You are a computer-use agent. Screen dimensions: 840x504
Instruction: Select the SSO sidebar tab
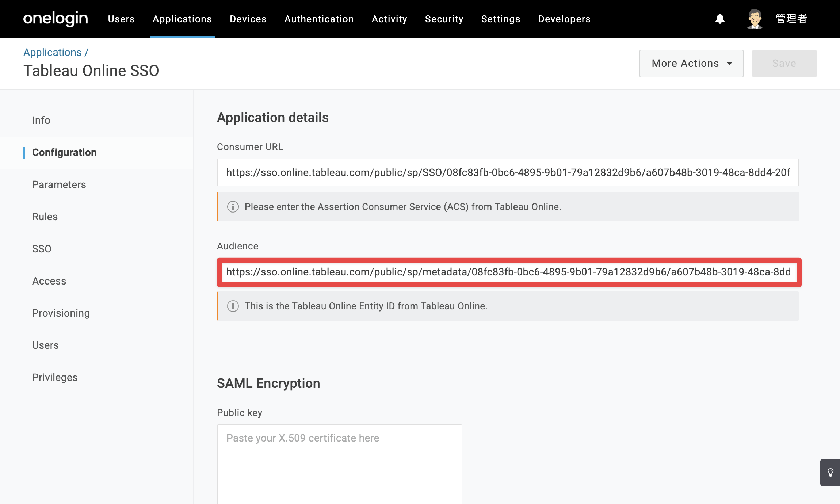[96, 249]
